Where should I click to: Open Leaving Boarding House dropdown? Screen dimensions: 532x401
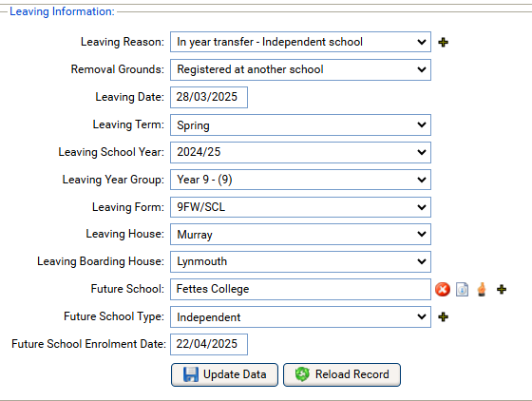300,261
